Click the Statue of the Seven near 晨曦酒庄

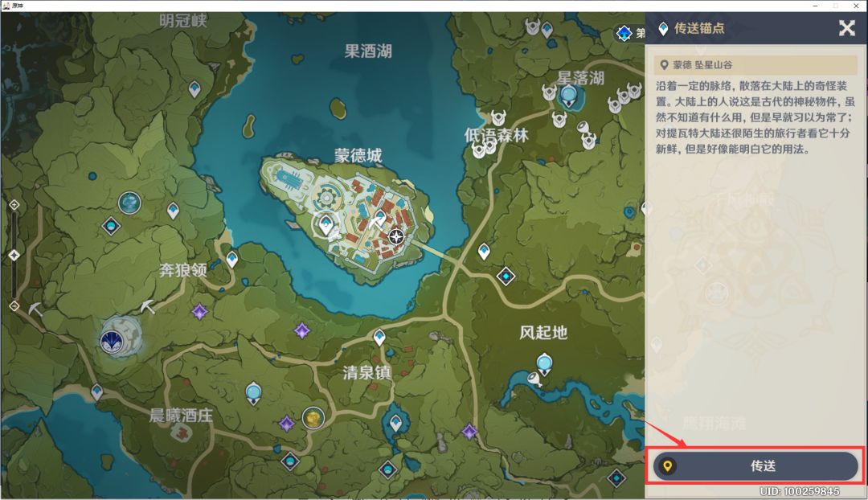(253, 392)
